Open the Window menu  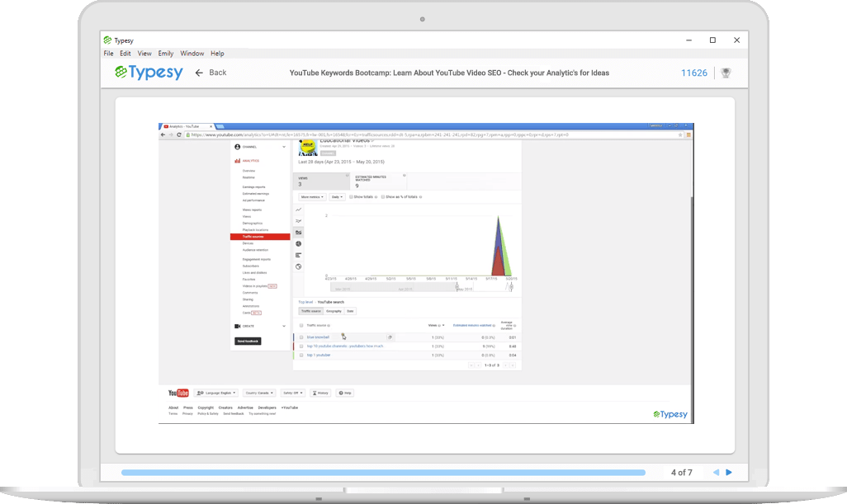(x=192, y=54)
